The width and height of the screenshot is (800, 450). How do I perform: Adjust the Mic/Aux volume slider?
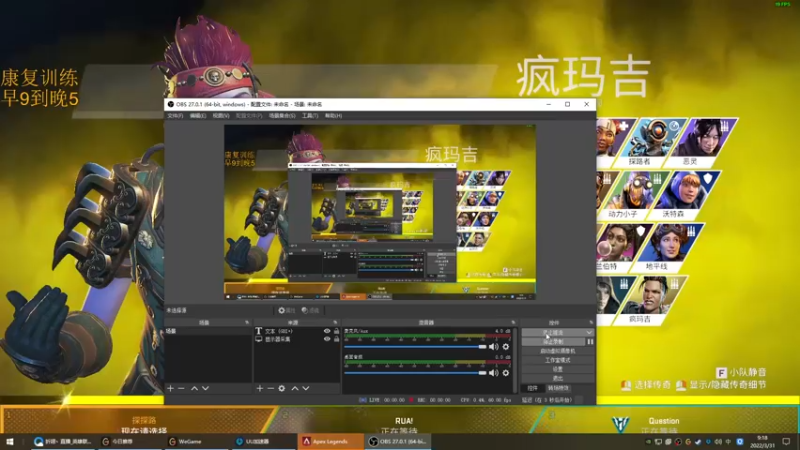coord(416,347)
